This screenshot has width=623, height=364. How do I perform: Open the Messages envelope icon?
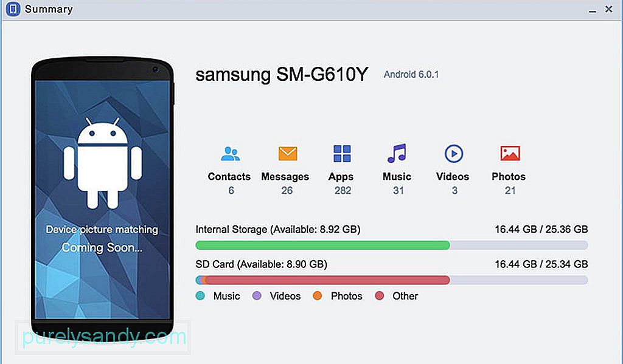287,154
